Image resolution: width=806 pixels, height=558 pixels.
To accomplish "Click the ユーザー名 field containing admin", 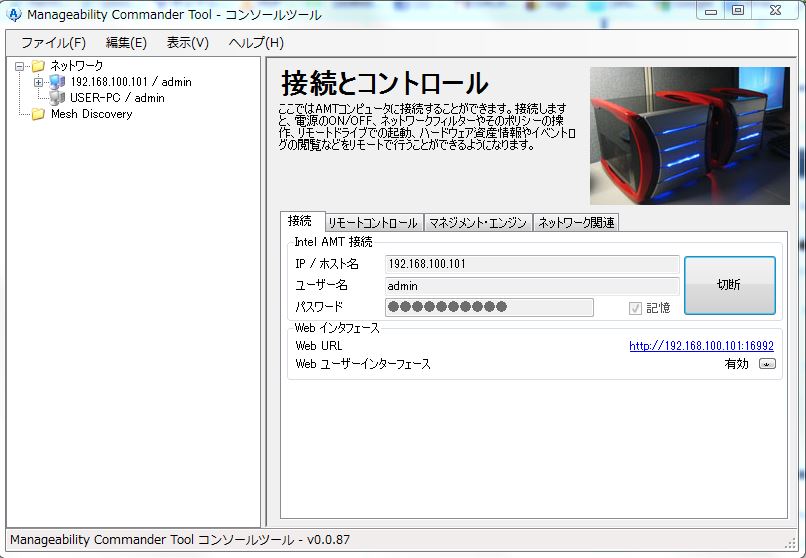I will [x=532, y=286].
